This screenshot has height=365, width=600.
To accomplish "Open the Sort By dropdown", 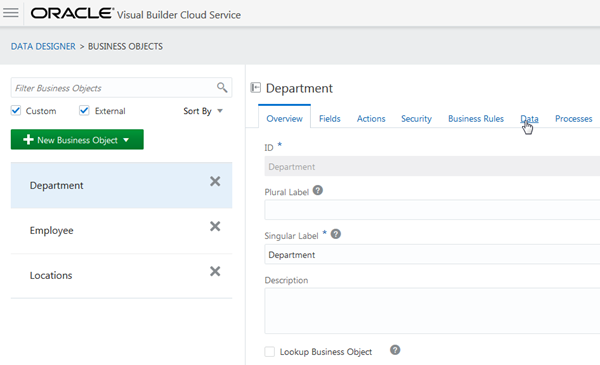I will (x=203, y=111).
